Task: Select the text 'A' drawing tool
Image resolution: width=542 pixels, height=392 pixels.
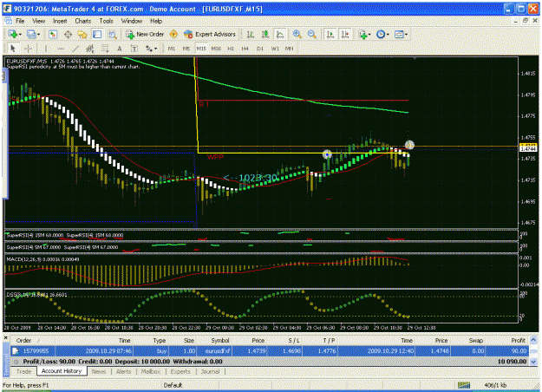Action: 120,49
